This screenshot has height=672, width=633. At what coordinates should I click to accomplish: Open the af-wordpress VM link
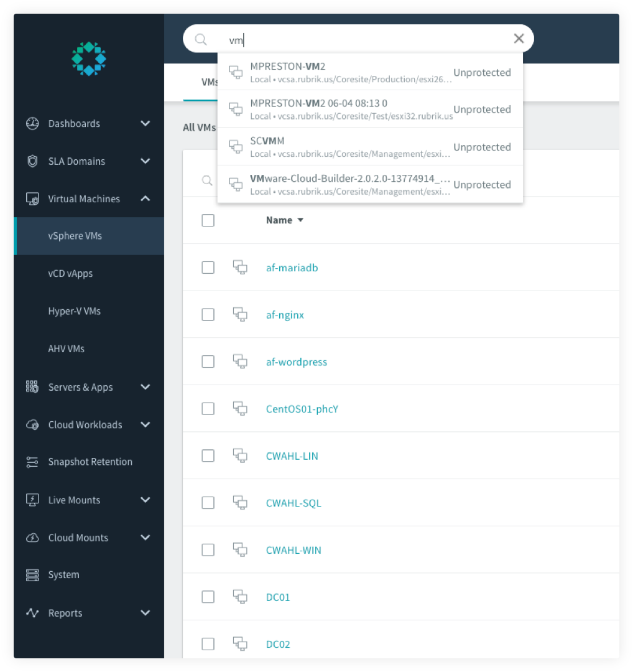[x=297, y=362]
